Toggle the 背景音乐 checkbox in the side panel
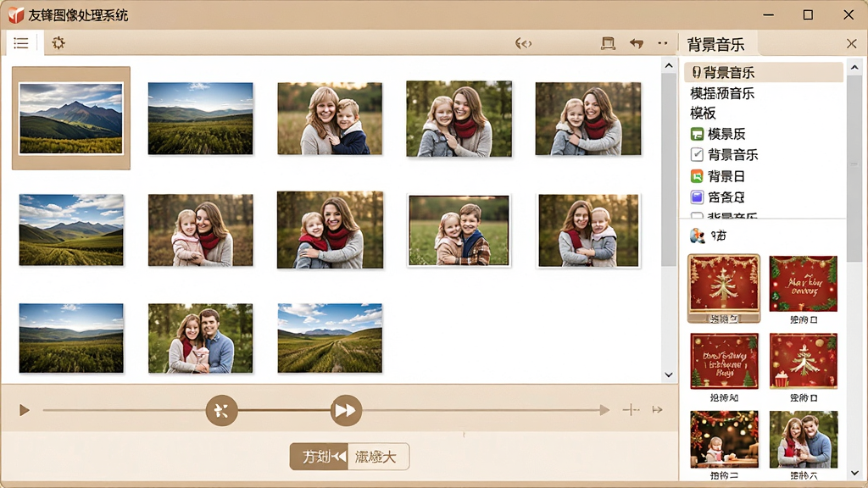The height and width of the screenshot is (488, 868). click(x=697, y=155)
